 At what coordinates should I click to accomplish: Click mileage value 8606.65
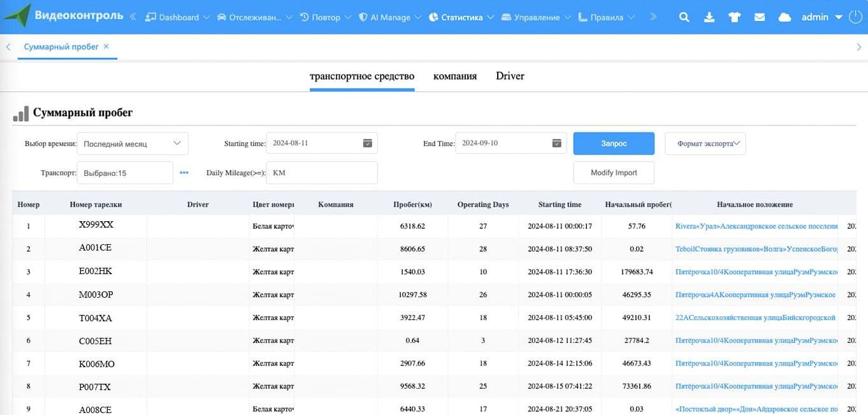412,249
